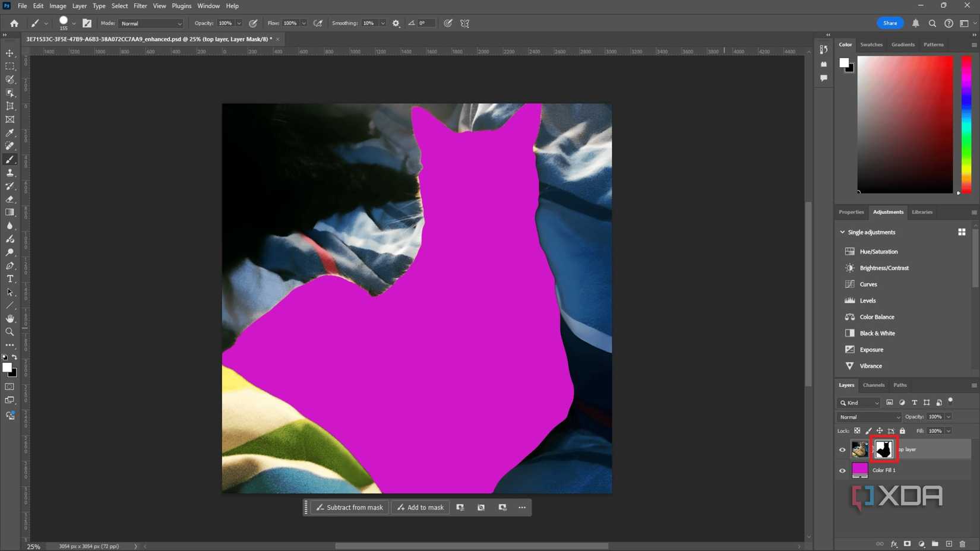This screenshot has height=551, width=980.
Task: Open the blend Mode dropdown
Action: [x=151, y=23]
